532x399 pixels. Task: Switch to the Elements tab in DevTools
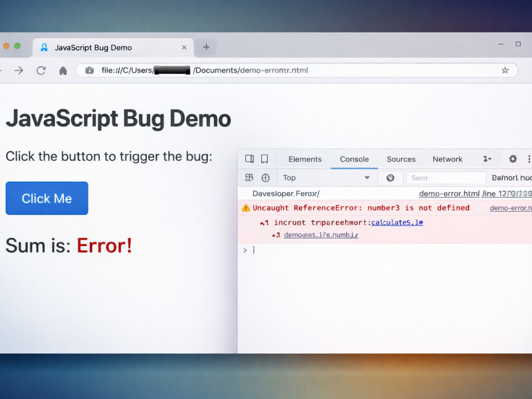pos(305,159)
